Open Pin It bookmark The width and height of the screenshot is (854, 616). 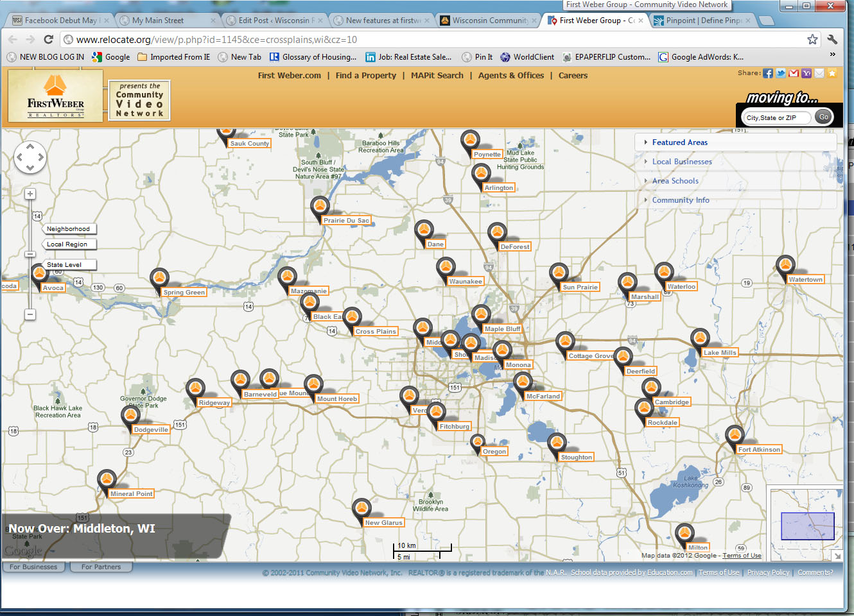coord(478,57)
